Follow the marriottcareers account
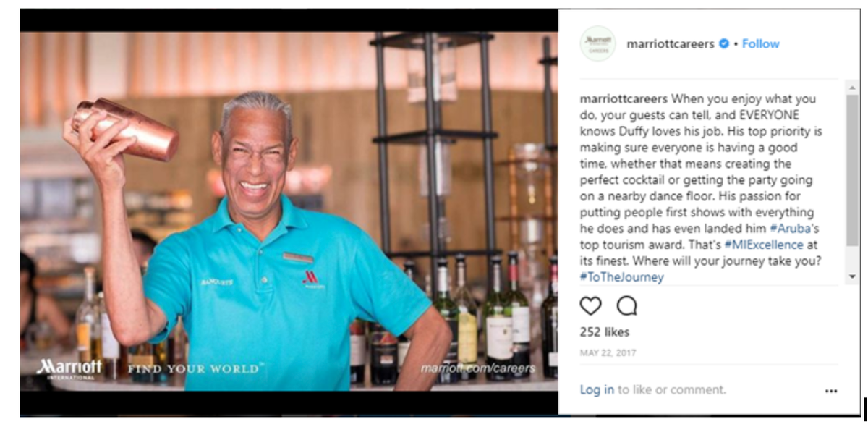Screen dimensions: 868x427 pos(760,44)
